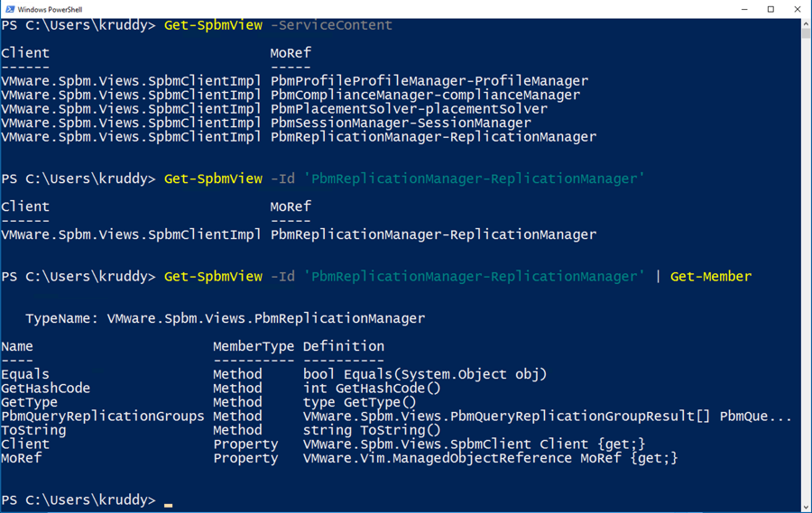Click the scroll up arrow of the console
This screenshot has height=513, width=812.
click(x=806, y=24)
